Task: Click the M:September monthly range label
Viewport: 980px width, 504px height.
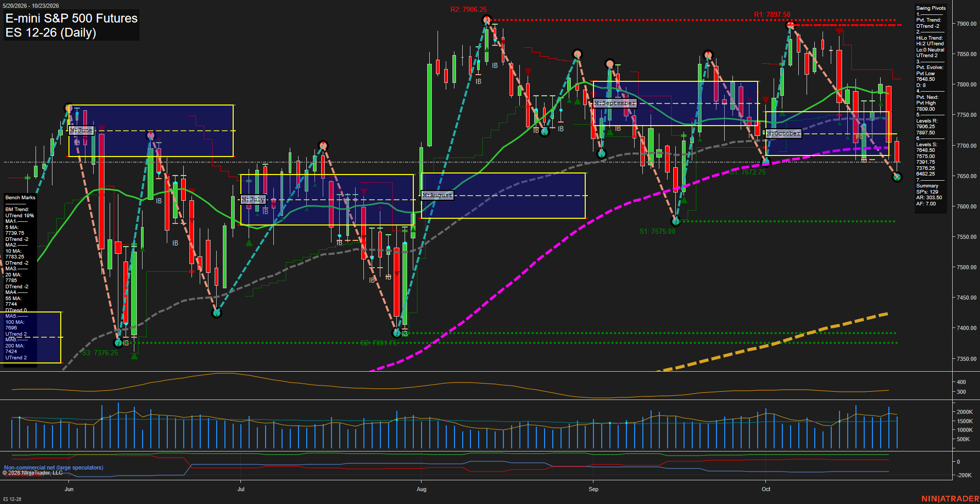Action: coord(615,103)
